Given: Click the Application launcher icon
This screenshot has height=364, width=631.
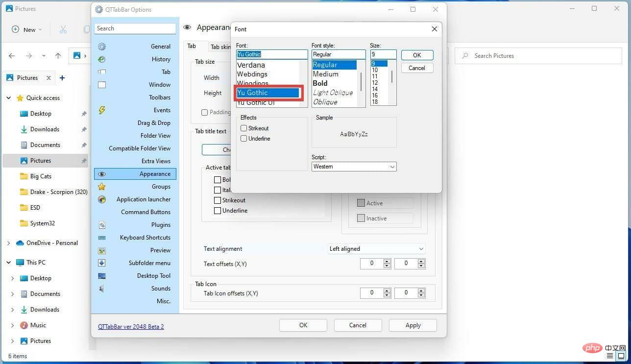Looking at the screenshot, I should (x=102, y=199).
